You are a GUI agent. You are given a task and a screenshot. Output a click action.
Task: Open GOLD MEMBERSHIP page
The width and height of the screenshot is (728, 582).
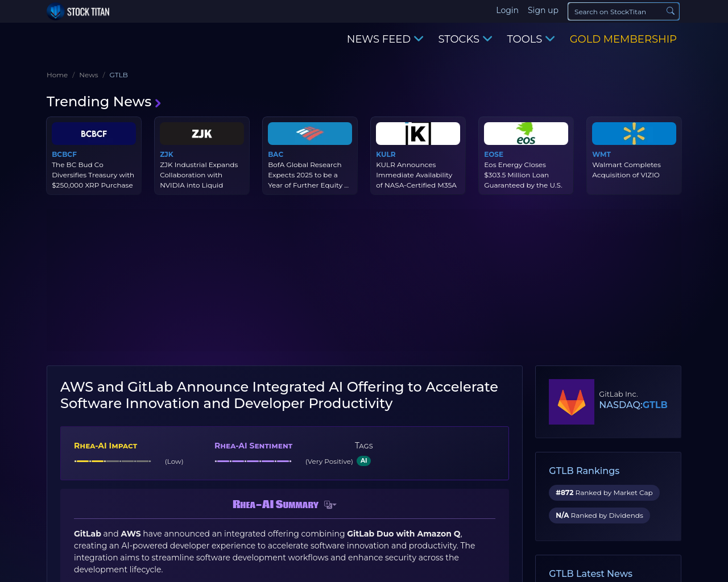[x=623, y=39]
